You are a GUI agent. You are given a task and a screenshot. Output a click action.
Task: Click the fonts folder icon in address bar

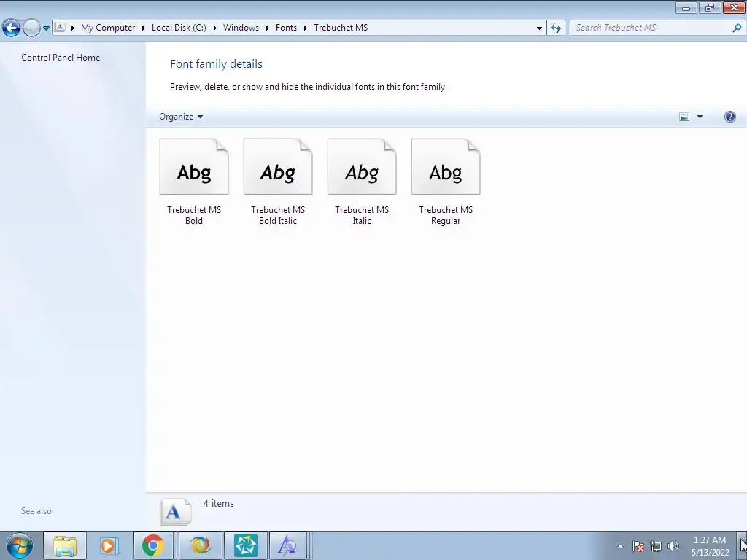point(60,27)
